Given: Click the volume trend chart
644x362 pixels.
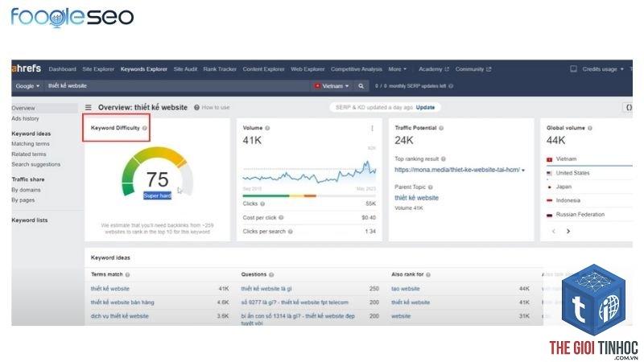Looking at the screenshot, I should click(x=309, y=173).
